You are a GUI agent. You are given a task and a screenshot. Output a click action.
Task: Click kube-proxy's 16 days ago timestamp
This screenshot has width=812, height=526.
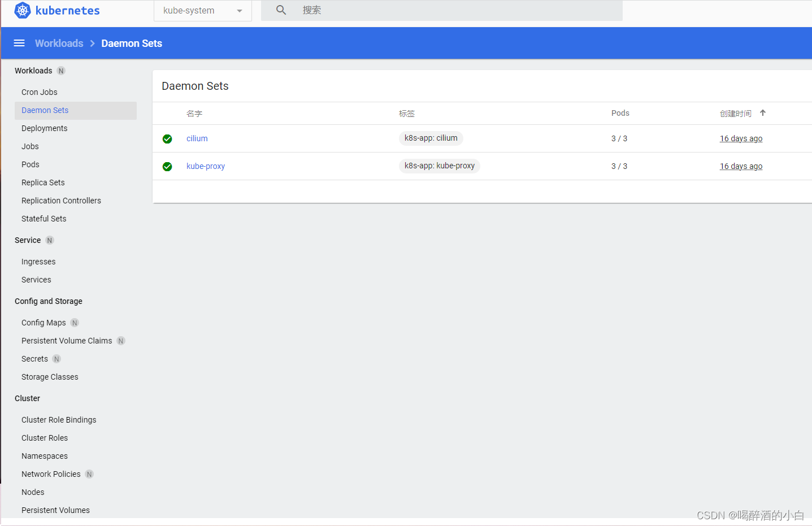coord(741,166)
